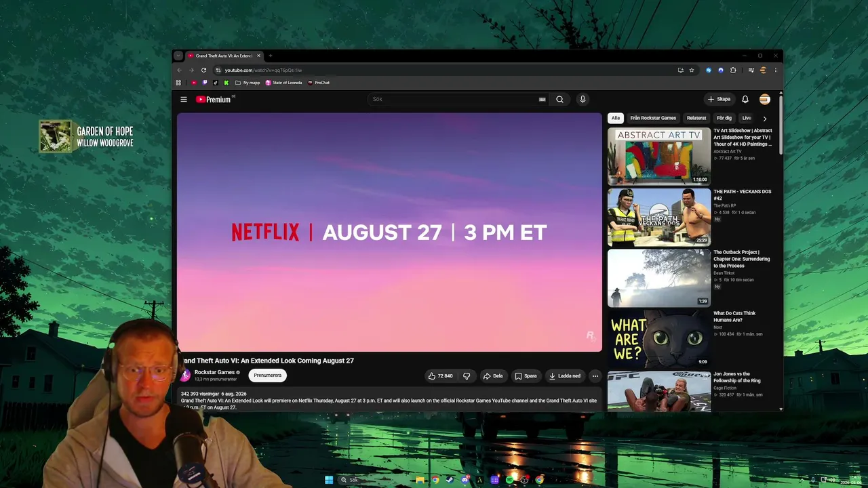Open Steam from the taskbar
The width and height of the screenshot is (868, 488).
click(450, 480)
